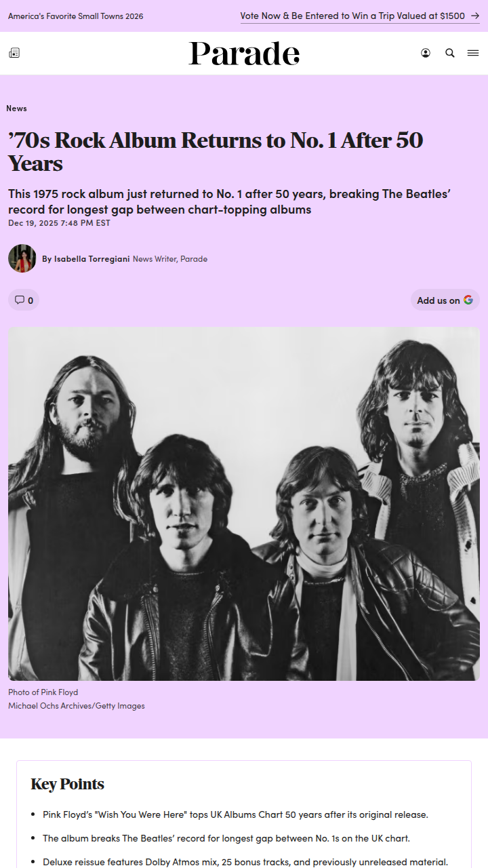
Task: Open America's Favorite Small Towns 2026 link
Action: (76, 16)
